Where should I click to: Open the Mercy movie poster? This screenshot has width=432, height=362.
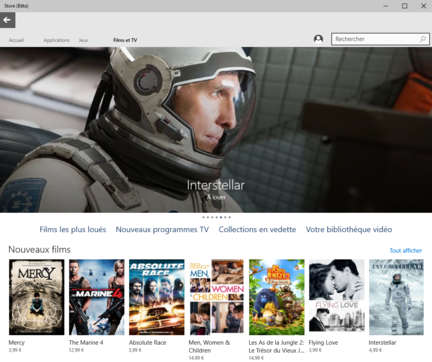[x=37, y=297]
